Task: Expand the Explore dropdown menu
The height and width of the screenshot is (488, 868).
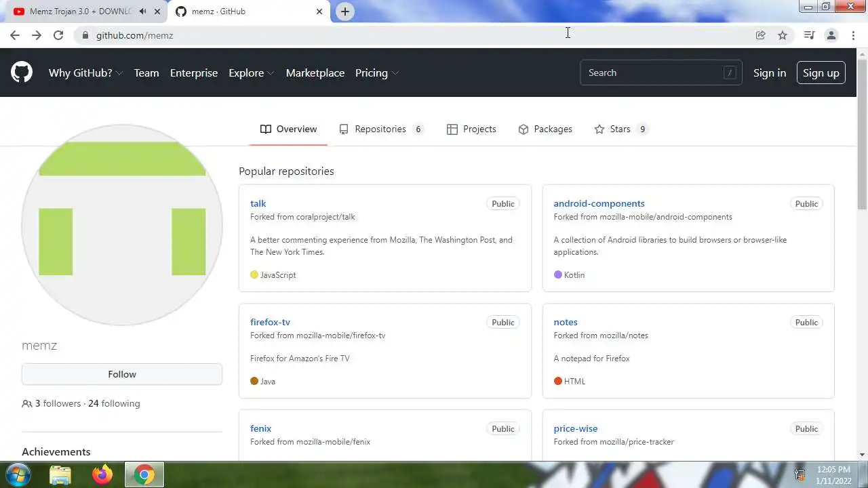Action: click(251, 73)
